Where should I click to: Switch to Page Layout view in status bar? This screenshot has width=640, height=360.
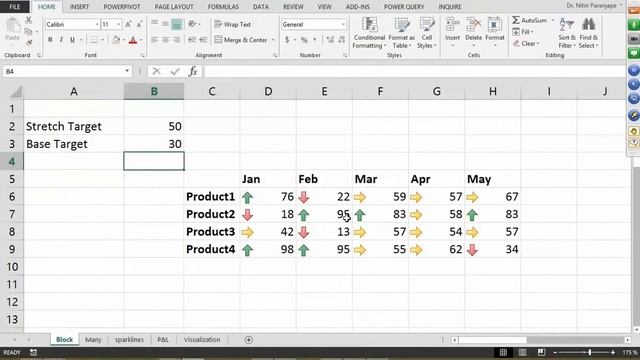tap(522, 352)
